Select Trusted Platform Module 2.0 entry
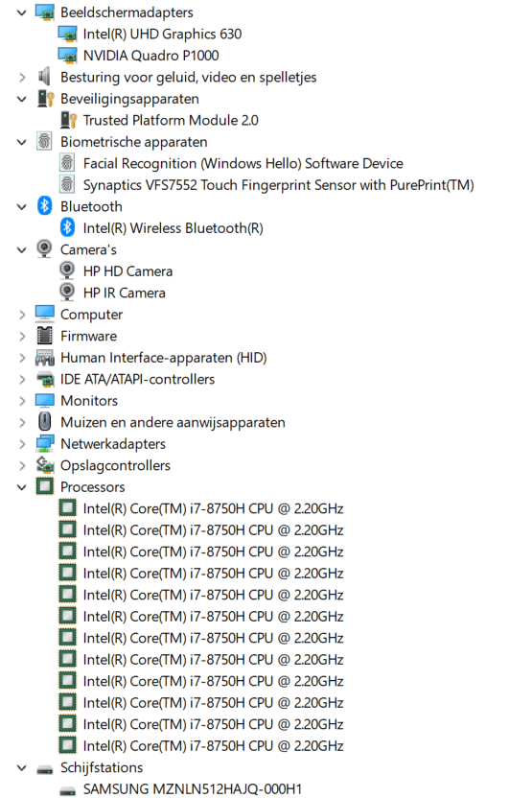The image size is (532, 798). [171, 120]
